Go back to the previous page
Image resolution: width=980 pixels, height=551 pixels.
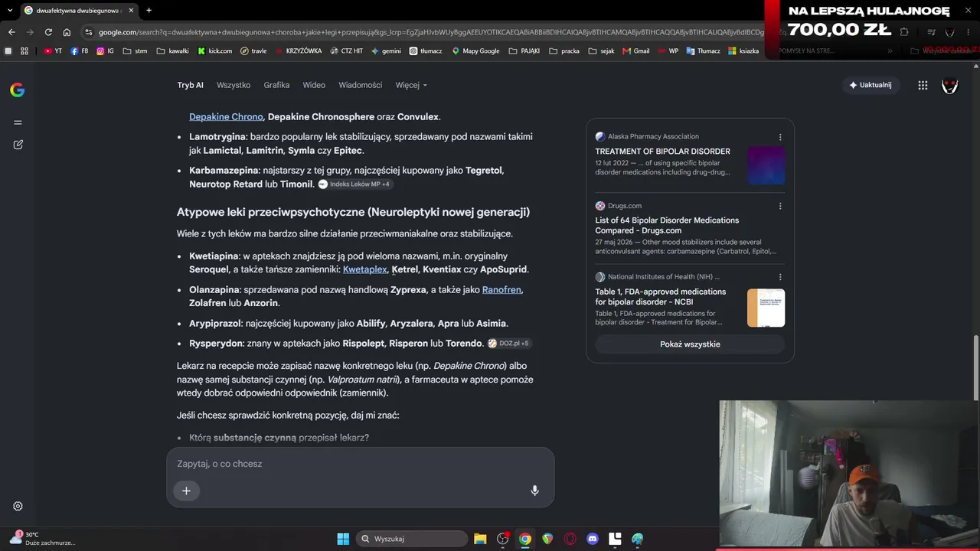[x=11, y=32]
